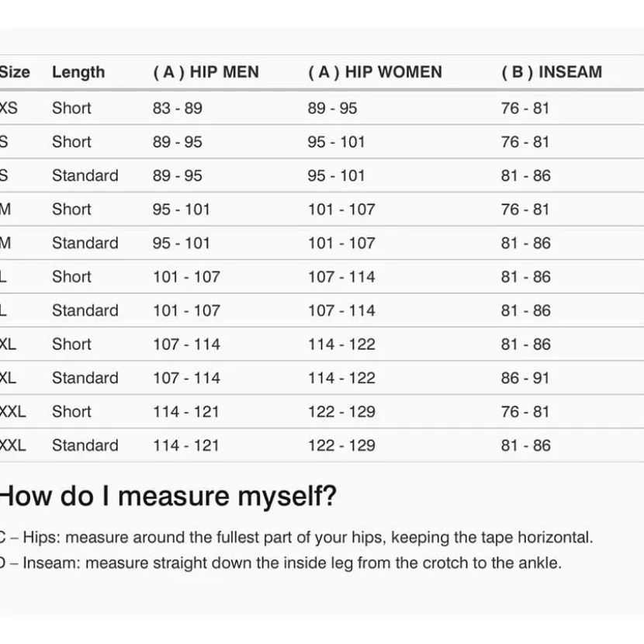Screen dimensions: 644x644
Task: Select M Short hip men value 95 - 101
Action: [x=181, y=209]
